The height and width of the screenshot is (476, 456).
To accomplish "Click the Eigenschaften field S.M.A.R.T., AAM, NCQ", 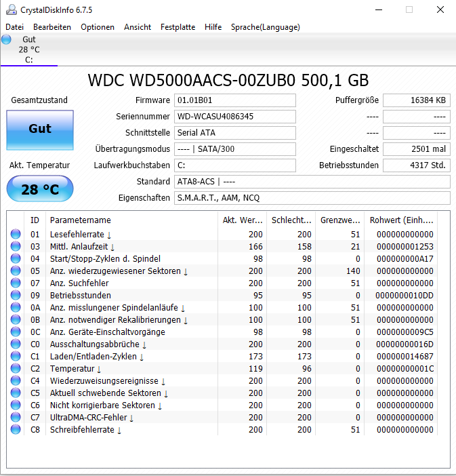I will point(312,198).
